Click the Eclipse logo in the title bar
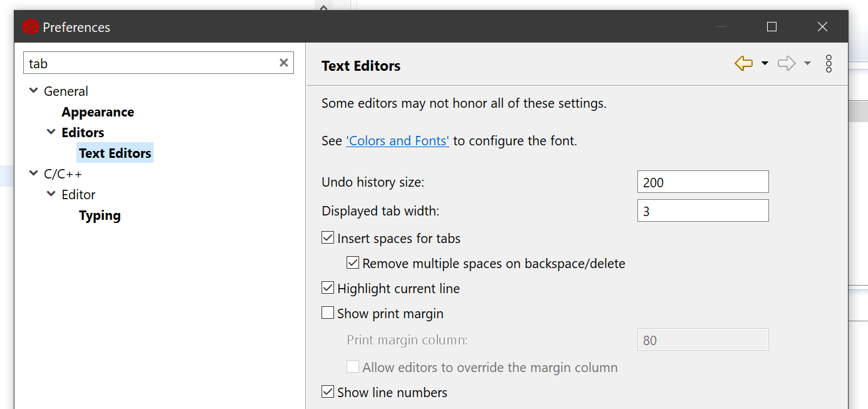The width and height of the screenshot is (868, 409). (31, 26)
